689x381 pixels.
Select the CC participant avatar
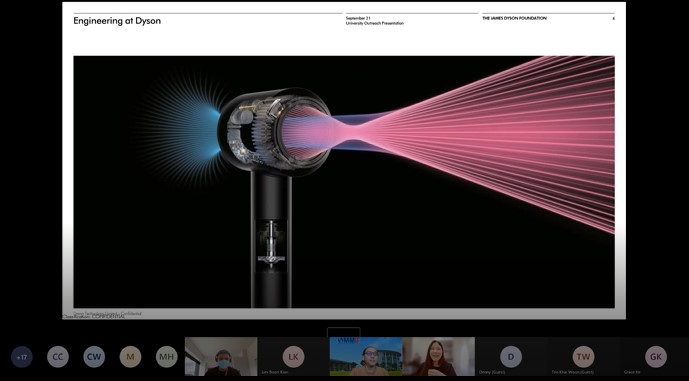(58, 357)
